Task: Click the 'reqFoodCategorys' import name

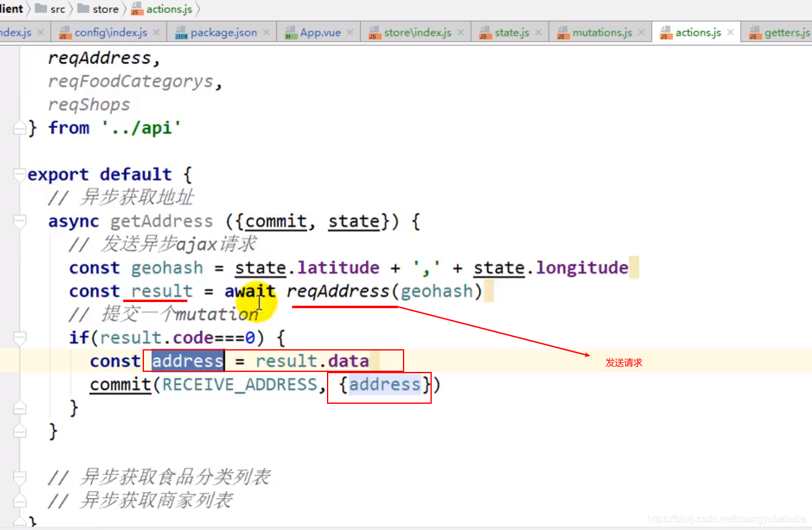Action: tap(130, 82)
